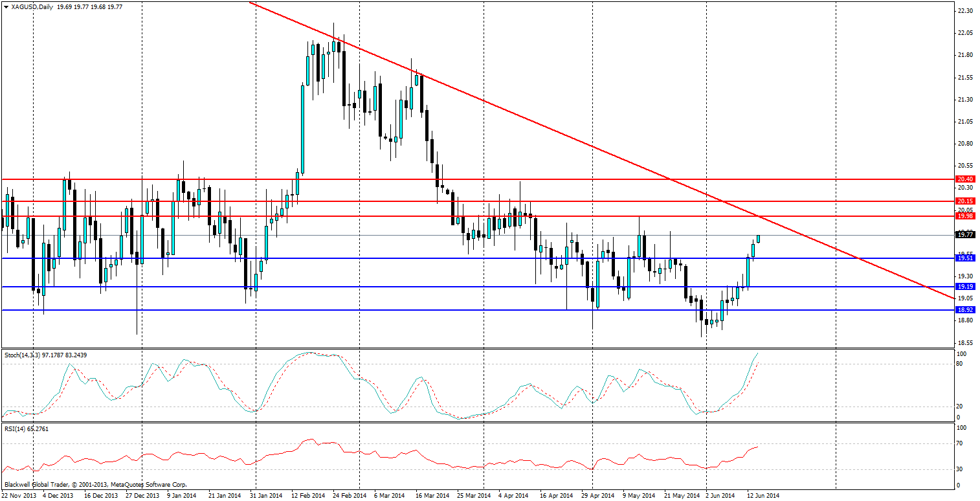The image size is (980, 501).
Task: Click the 29 Apr 2014 date label
Action: click(598, 496)
